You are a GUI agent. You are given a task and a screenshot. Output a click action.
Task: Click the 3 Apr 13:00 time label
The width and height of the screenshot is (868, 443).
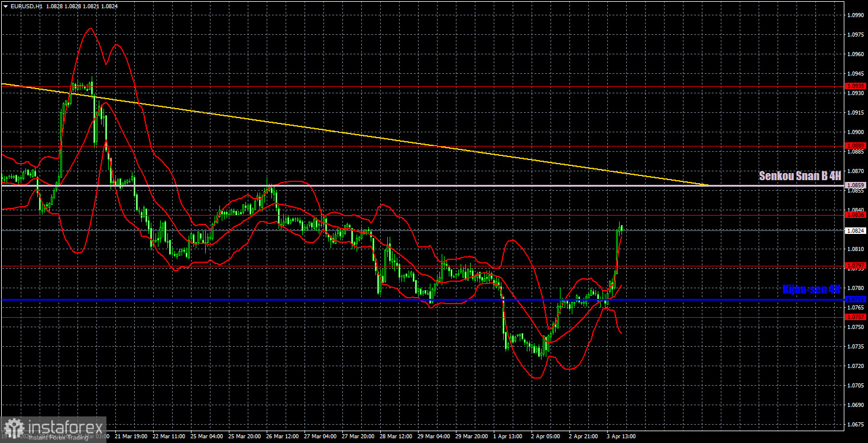[621, 437]
